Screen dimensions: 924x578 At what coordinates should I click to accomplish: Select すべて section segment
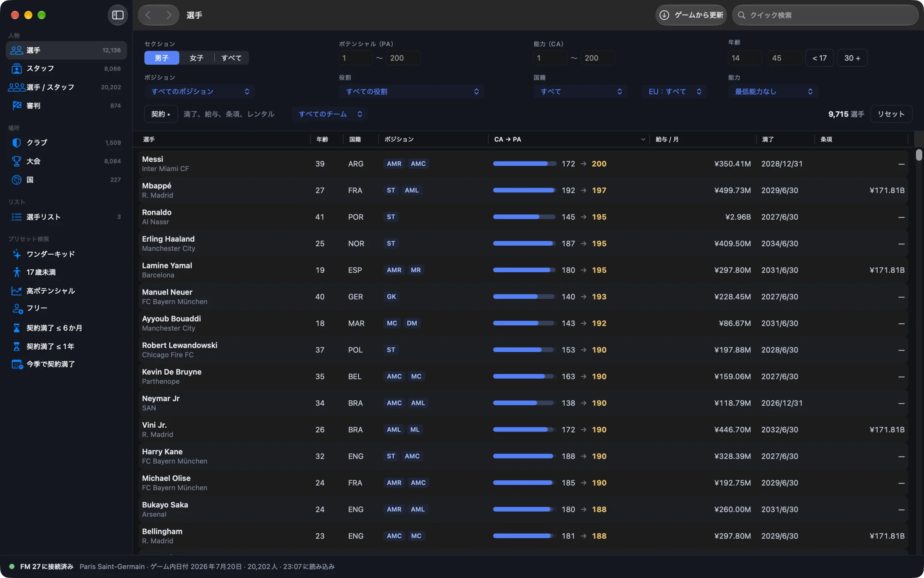[x=231, y=58]
